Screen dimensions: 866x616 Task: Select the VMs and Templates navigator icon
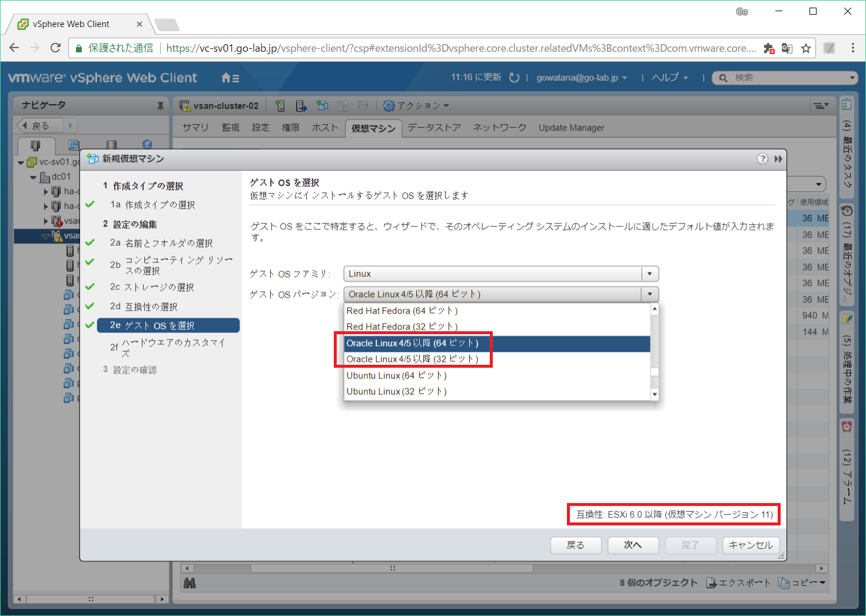74,145
